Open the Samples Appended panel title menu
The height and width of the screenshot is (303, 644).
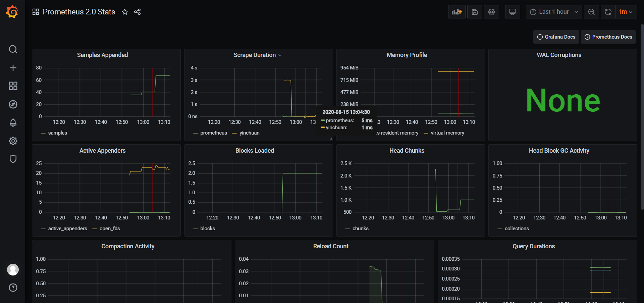pos(102,55)
